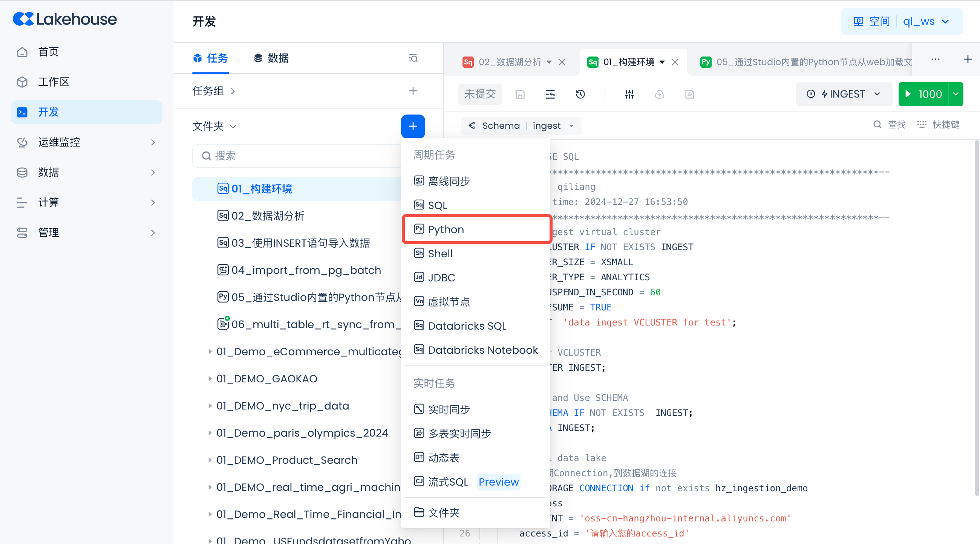The height and width of the screenshot is (544, 980).
Task: Expand the 01_DEMO_GAOKAO folder
Action: (x=210, y=379)
